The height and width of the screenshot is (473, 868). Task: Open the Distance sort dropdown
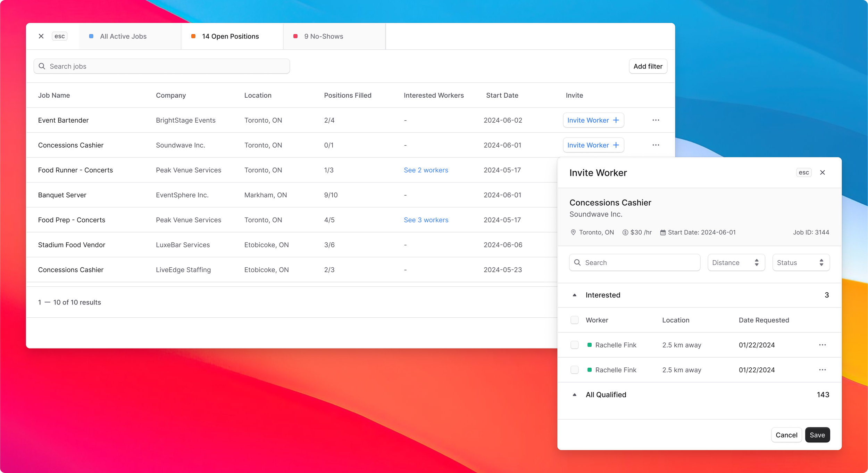click(736, 263)
